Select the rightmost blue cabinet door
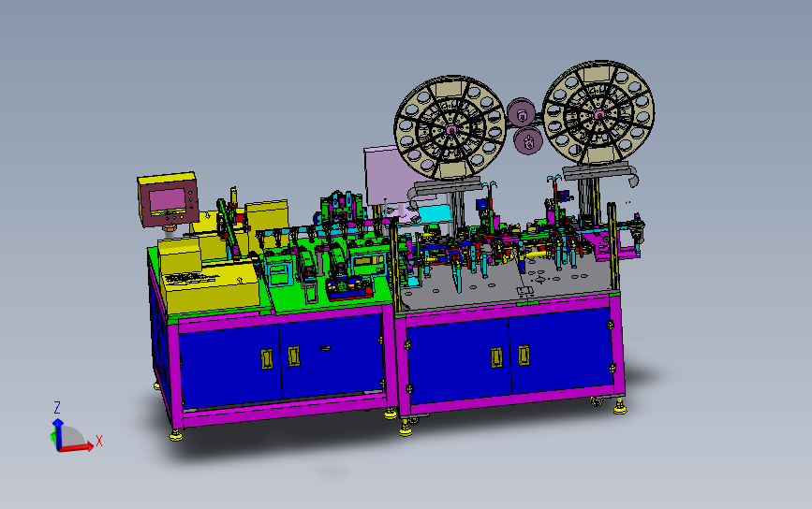This screenshot has width=812, height=509. [x=560, y=350]
